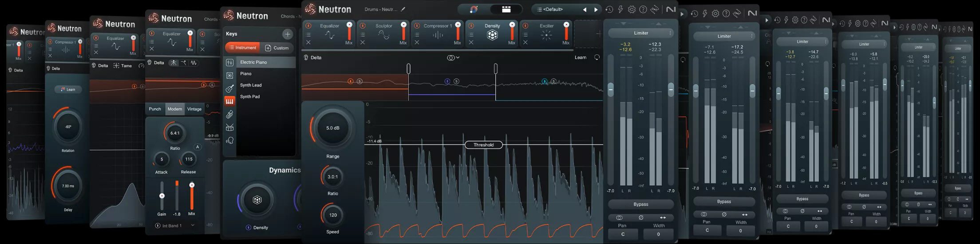Viewport: 980px width, 244px height.
Task: Click the channel swap arrows icon below Bypass
Action: (663, 217)
